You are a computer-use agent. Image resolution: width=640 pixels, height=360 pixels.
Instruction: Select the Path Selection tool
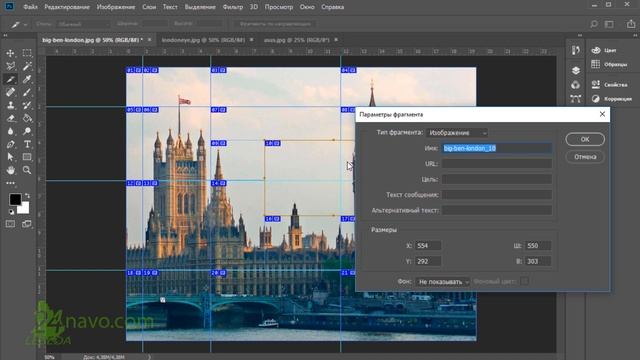coord(11,157)
